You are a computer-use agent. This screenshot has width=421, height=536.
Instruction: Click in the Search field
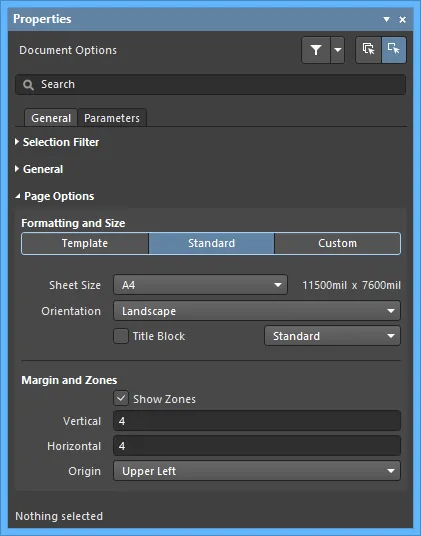(210, 84)
